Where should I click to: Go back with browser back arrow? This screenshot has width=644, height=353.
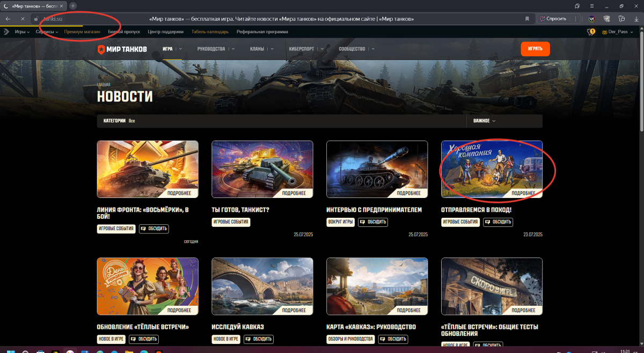(8, 19)
